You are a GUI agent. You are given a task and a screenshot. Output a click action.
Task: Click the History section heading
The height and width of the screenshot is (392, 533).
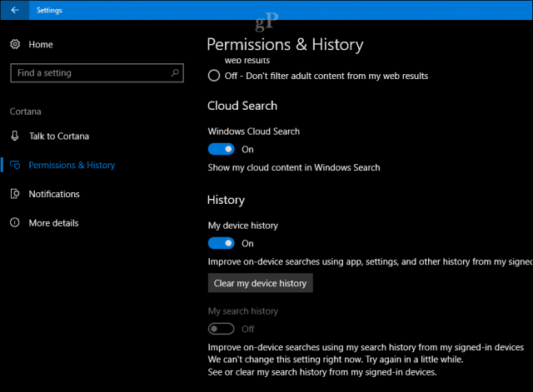pos(226,200)
